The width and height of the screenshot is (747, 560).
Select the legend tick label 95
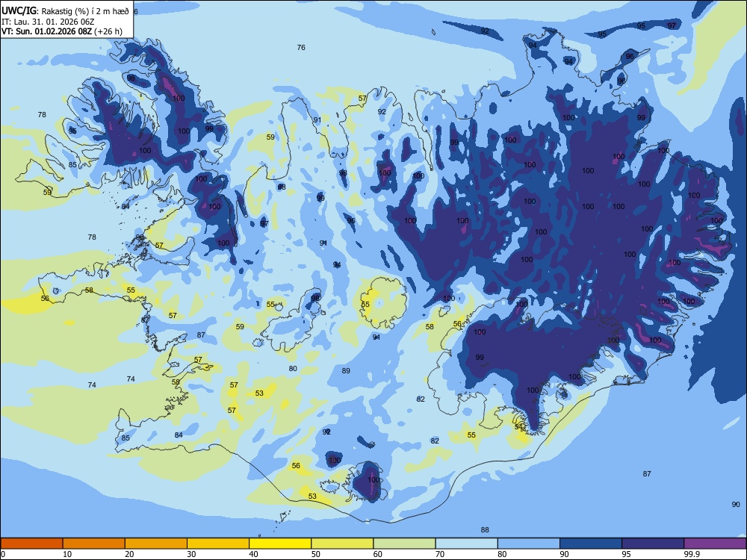[x=626, y=554]
